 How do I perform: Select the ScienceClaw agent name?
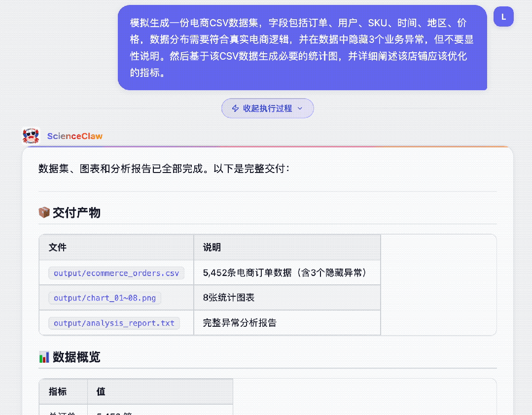(74, 136)
